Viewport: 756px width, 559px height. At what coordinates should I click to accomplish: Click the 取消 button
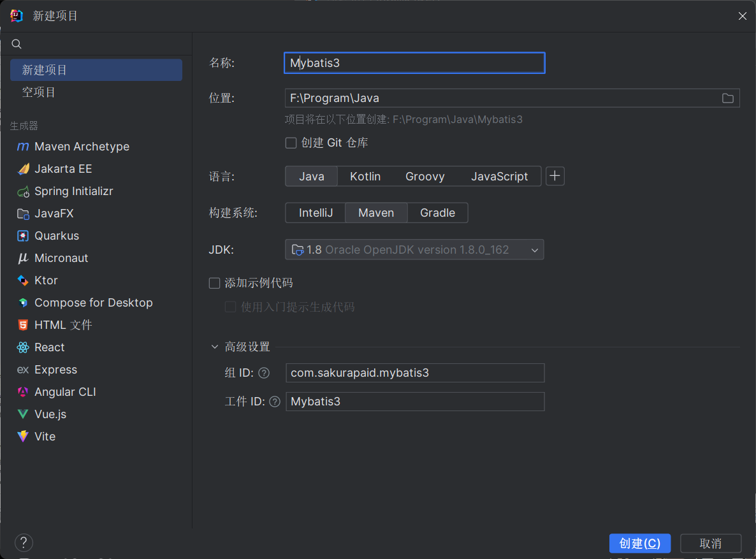(711, 544)
